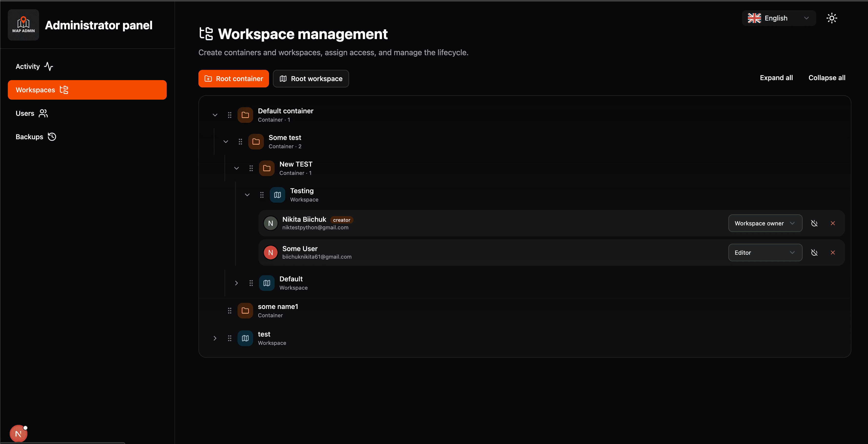Click the Default workspace map icon

(267, 283)
